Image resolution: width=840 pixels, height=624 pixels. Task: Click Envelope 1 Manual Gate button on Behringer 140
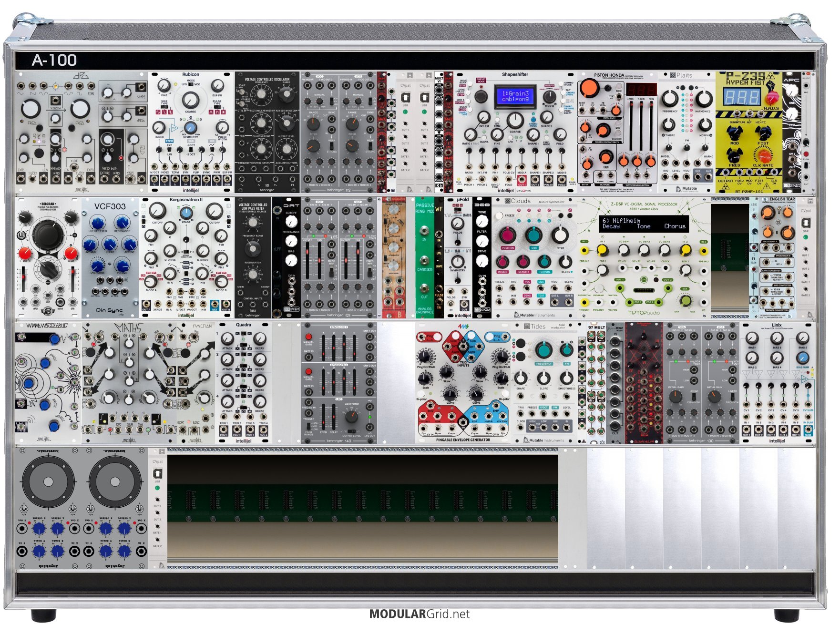[308, 337]
